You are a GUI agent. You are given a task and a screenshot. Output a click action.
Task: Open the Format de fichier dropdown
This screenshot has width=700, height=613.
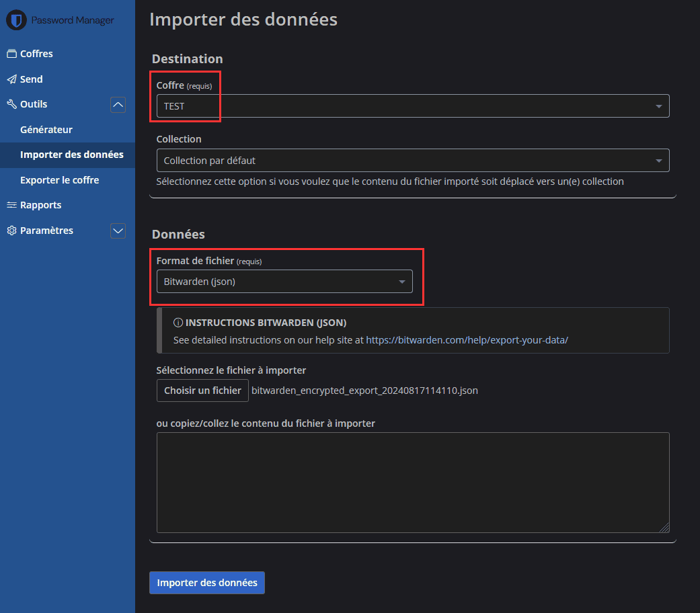point(284,282)
